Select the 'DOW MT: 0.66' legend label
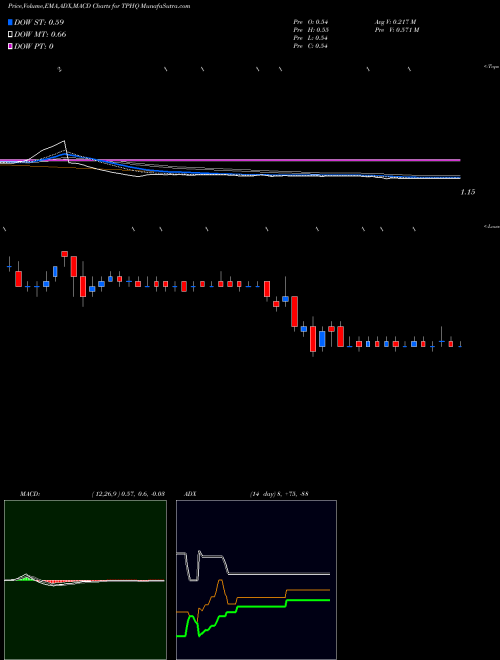 (x=40, y=34)
